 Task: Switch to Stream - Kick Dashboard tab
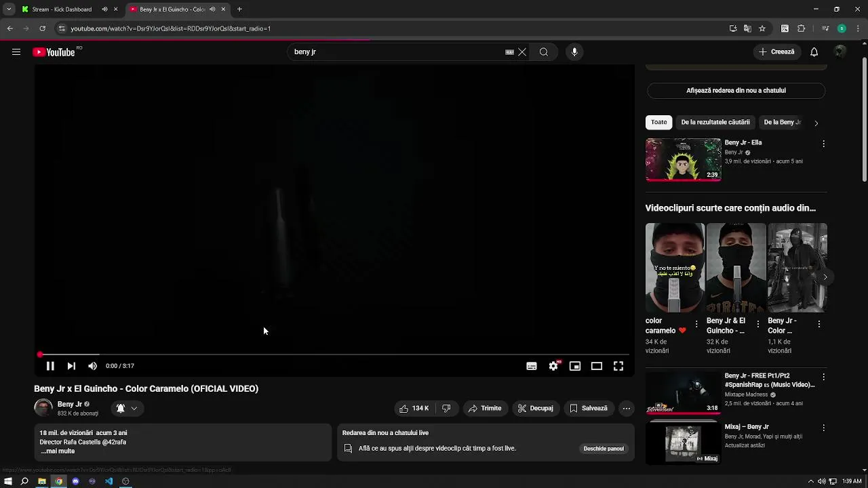tap(62, 9)
